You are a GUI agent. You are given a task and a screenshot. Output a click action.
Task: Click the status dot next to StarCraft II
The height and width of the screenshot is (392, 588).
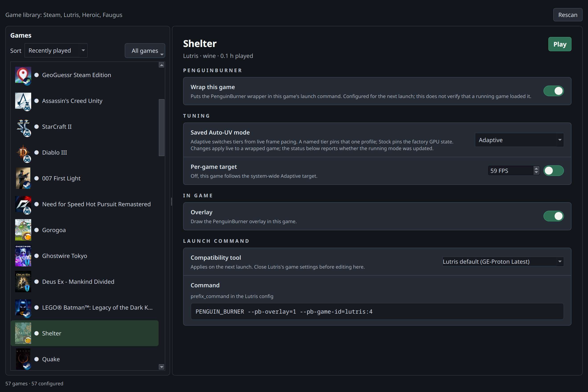(37, 127)
